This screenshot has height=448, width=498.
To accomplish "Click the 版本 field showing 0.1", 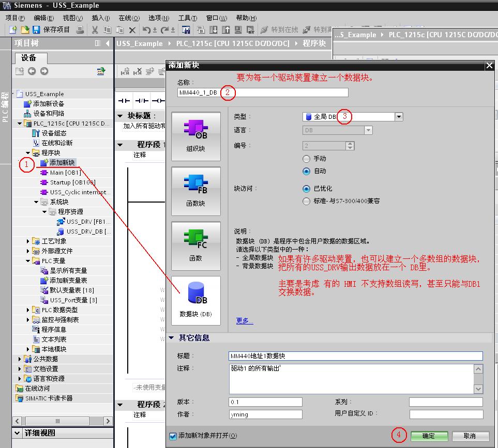I will [265, 402].
